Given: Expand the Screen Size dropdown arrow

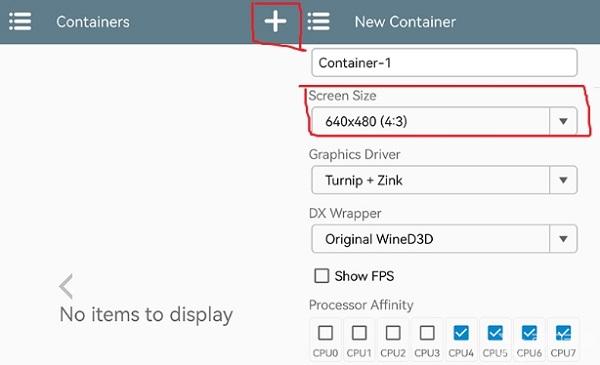Looking at the screenshot, I should tap(563, 121).
